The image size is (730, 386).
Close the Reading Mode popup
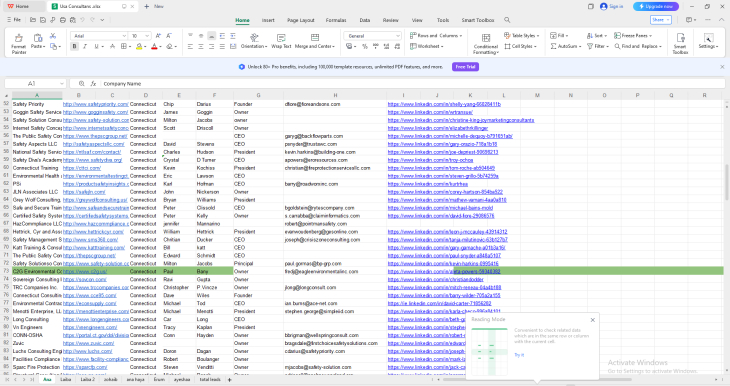pos(593,320)
